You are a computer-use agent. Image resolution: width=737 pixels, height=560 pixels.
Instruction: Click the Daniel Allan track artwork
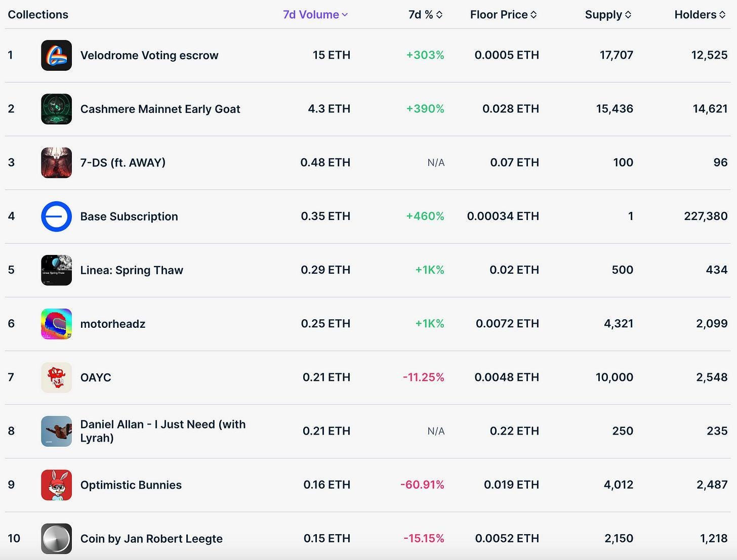coord(56,431)
